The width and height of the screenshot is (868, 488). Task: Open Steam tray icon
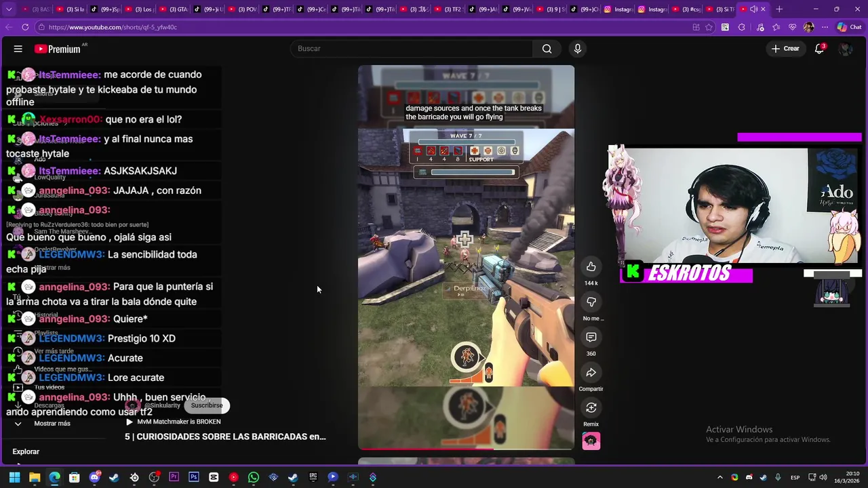click(x=763, y=477)
